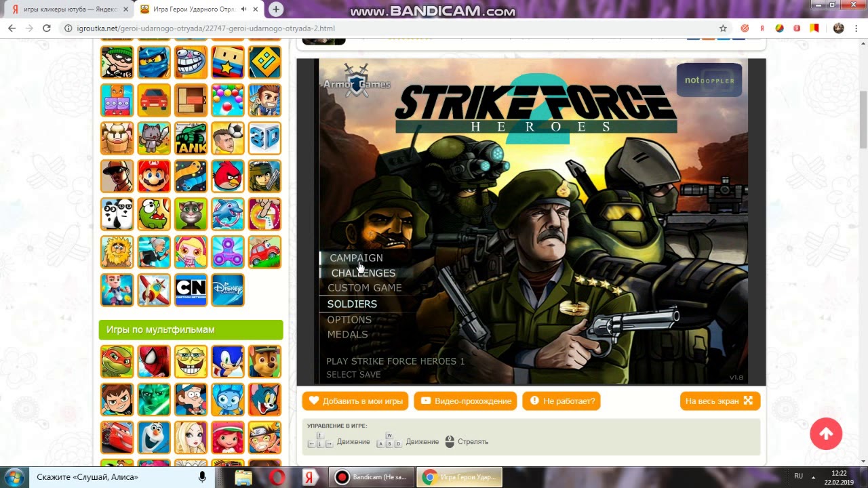Screen dimensions: 868x488
Task: Open MEDALS in the game menu
Action: 347,334
